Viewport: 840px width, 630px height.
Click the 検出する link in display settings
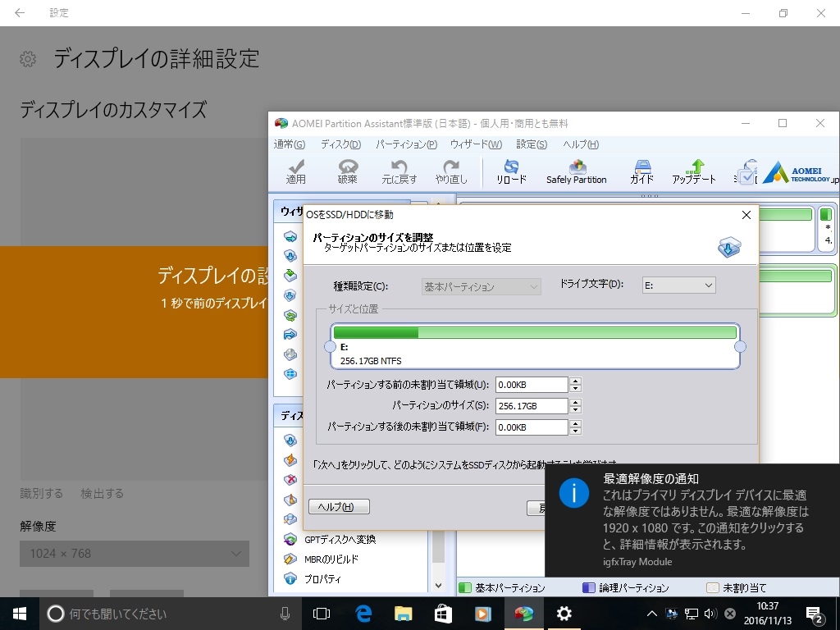point(102,493)
